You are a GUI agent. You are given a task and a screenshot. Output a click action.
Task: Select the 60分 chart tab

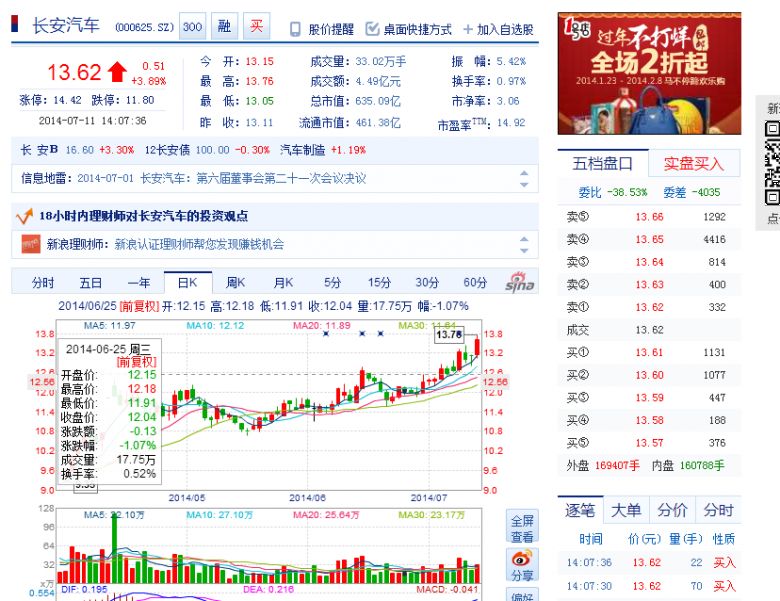pyautogui.click(x=475, y=283)
